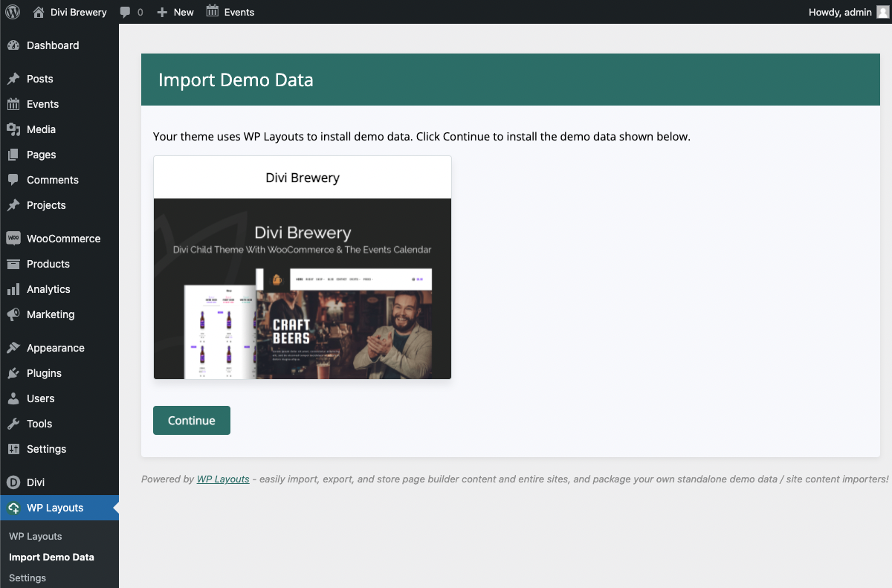Image resolution: width=892 pixels, height=588 pixels.
Task: Click the Divi logo icon
Action: pyautogui.click(x=13, y=482)
